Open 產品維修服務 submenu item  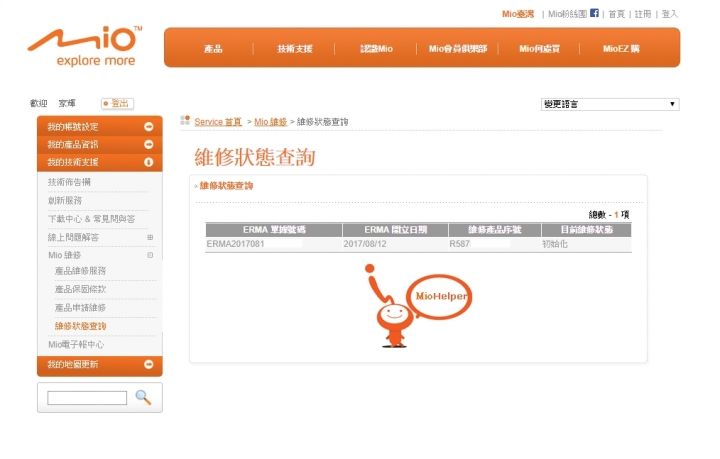(80, 271)
